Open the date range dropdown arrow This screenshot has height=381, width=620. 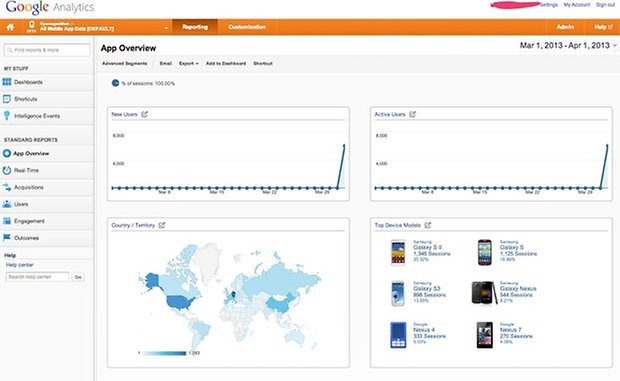coord(615,46)
